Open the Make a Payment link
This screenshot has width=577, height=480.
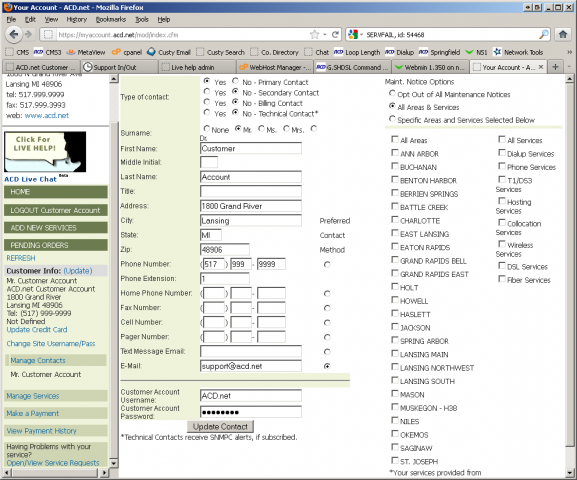point(32,413)
